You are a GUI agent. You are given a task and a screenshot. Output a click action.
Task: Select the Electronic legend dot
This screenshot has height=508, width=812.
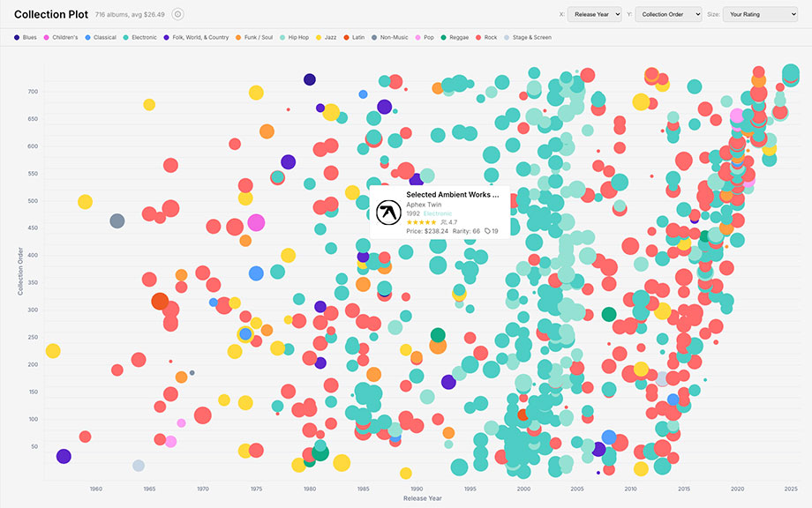tap(126, 38)
